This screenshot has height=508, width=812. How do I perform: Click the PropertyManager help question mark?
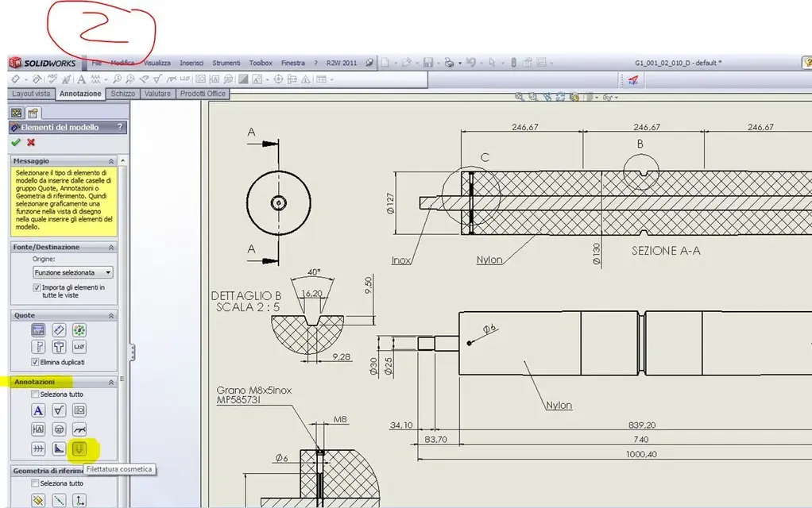(x=120, y=127)
